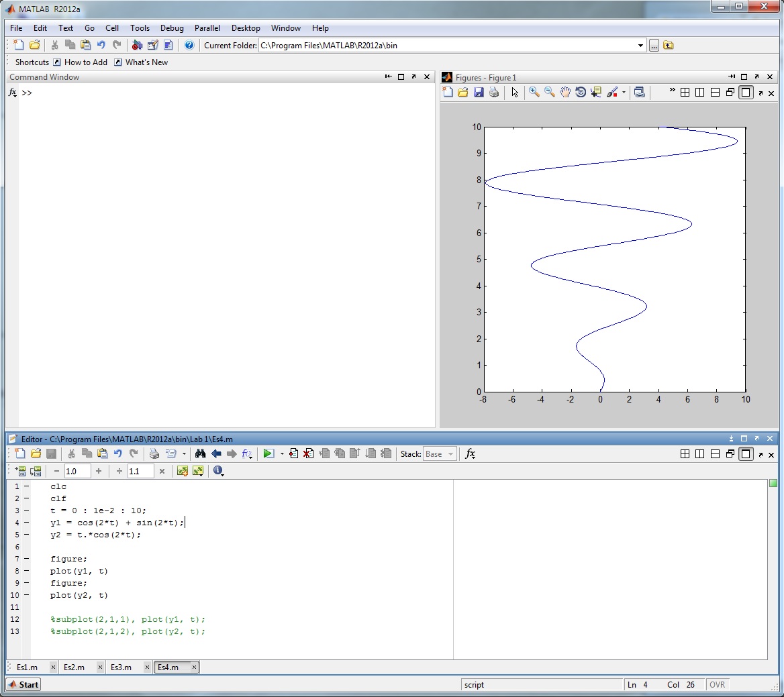Switch to the Es2.m editor tab
The height and width of the screenshot is (697, 784).
75,667
